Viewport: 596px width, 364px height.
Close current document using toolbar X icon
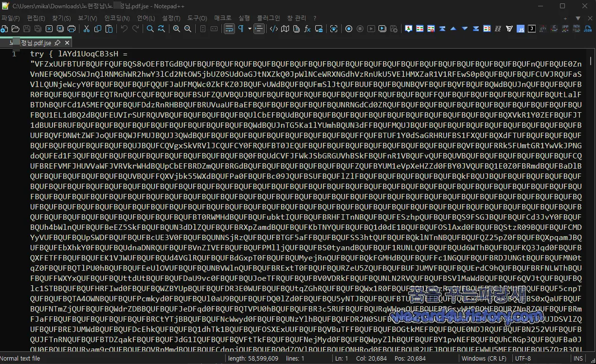coord(49,29)
